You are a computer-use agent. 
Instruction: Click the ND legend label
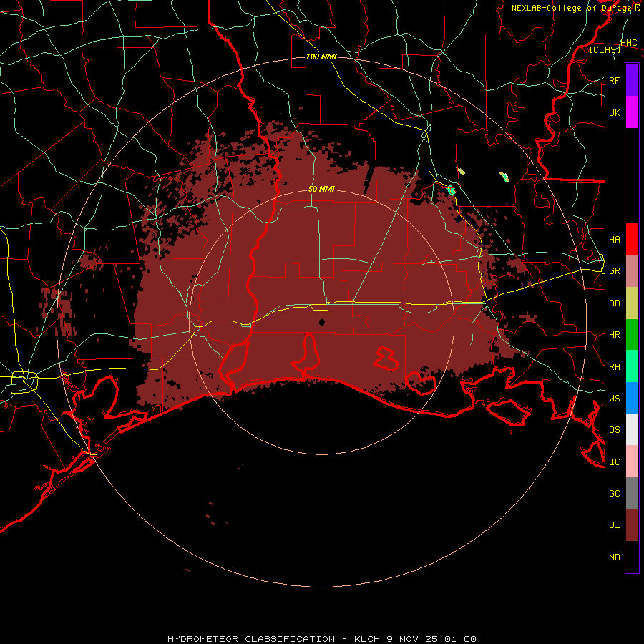tap(615, 557)
